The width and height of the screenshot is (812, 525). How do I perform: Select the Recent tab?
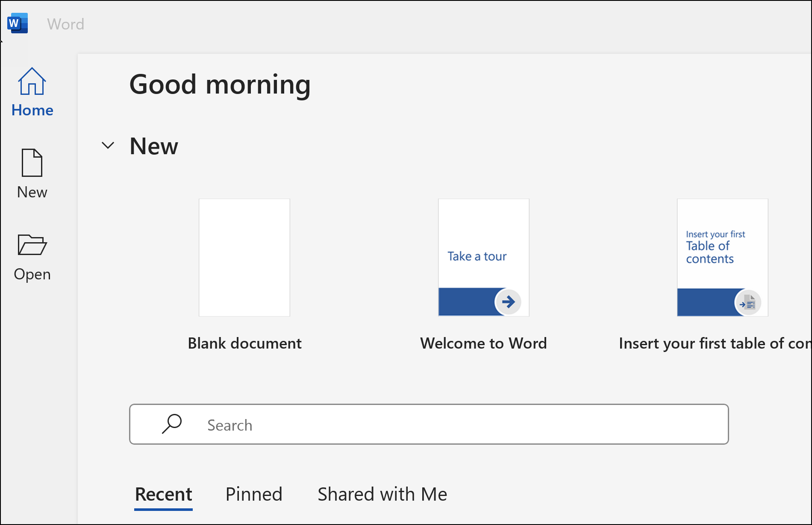(163, 494)
